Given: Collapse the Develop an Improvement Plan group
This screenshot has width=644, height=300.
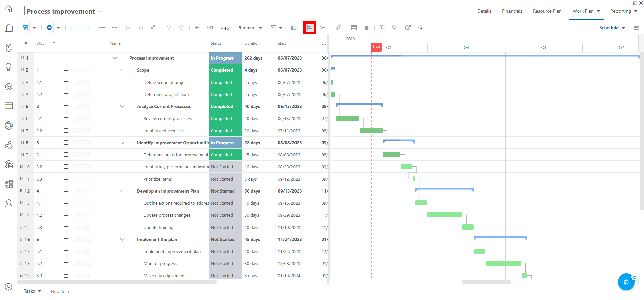Looking at the screenshot, I should [122, 191].
